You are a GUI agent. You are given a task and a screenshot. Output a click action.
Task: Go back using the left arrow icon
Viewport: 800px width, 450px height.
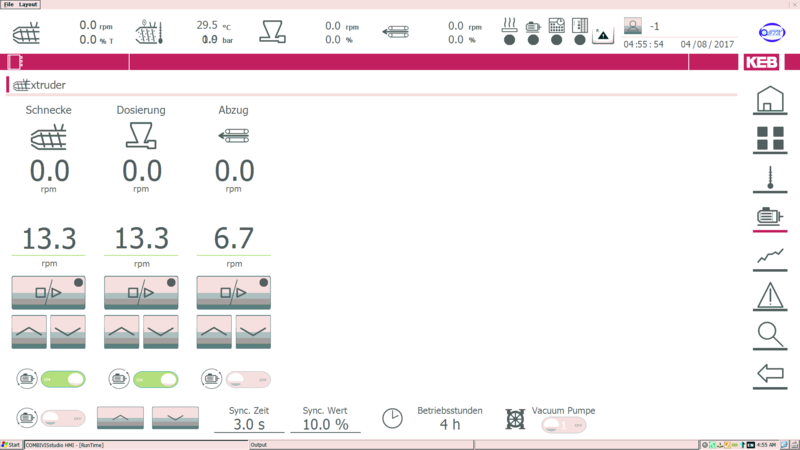(x=769, y=374)
